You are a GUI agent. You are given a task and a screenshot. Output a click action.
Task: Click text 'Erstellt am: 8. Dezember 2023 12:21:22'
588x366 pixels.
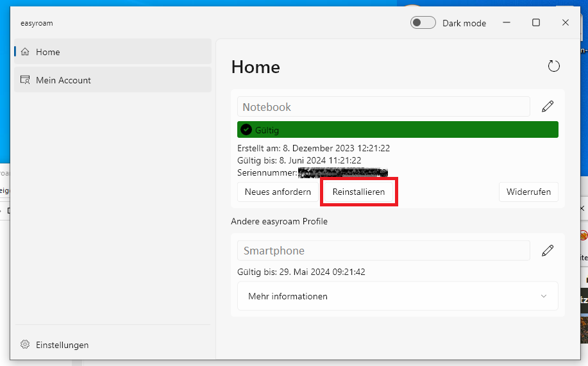314,148
